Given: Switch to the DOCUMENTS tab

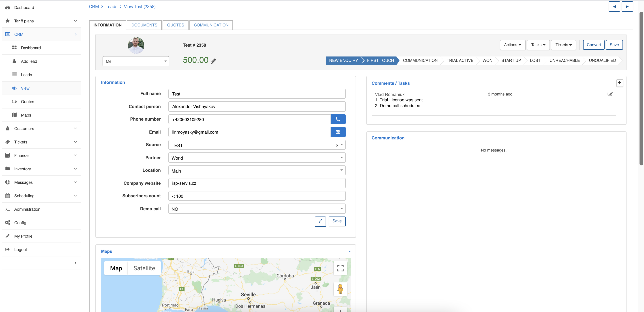Looking at the screenshot, I should pos(144,25).
